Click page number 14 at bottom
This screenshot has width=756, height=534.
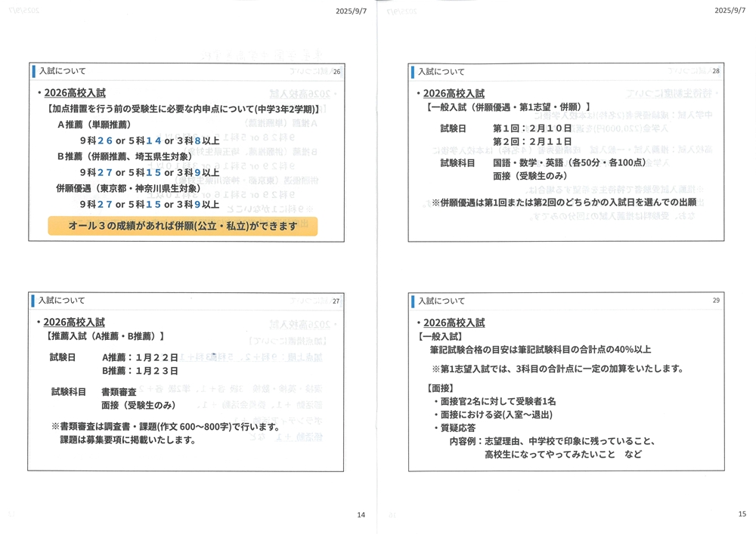361,515
